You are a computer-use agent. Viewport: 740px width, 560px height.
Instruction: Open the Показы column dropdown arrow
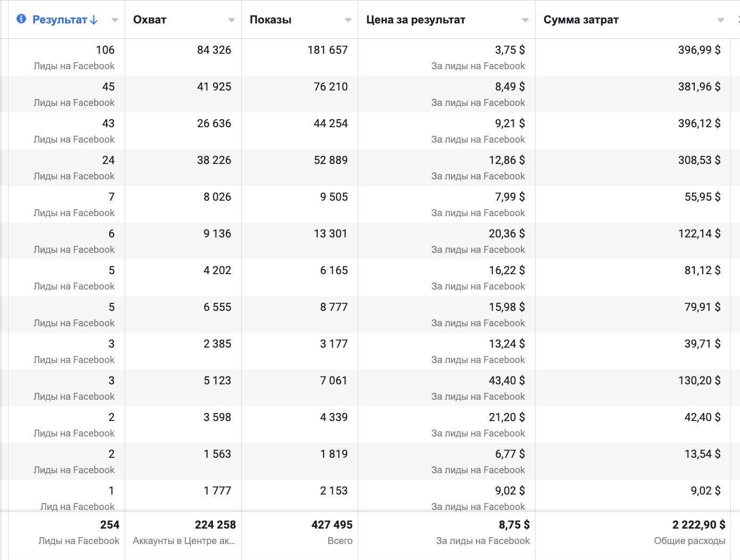(x=348, y=20)
